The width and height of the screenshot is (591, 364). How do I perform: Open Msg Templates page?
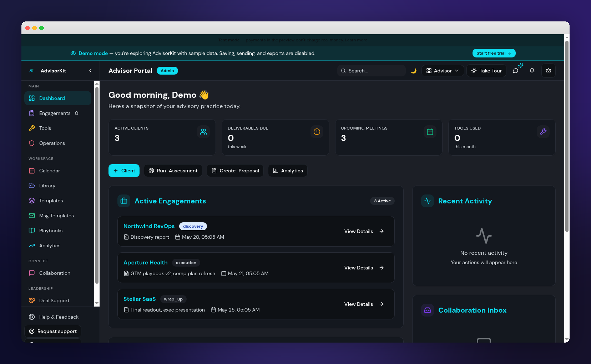(x=58, y=216)
